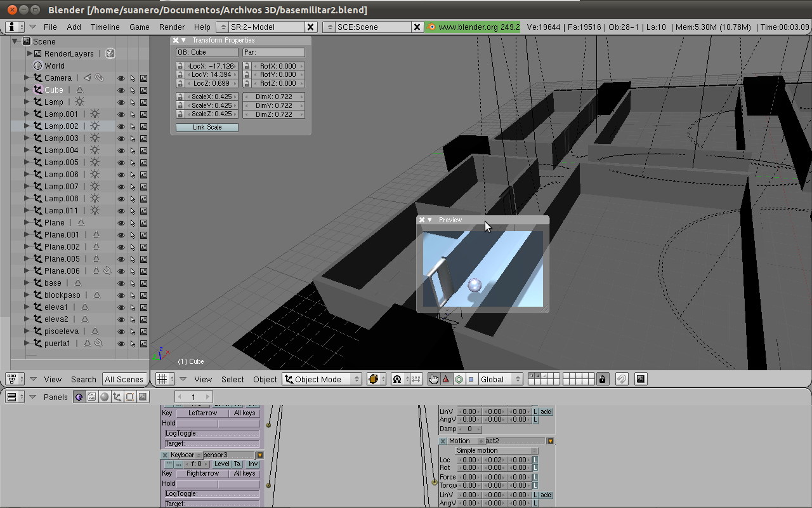Click the Link Scale button

click(x=207, y=127)
